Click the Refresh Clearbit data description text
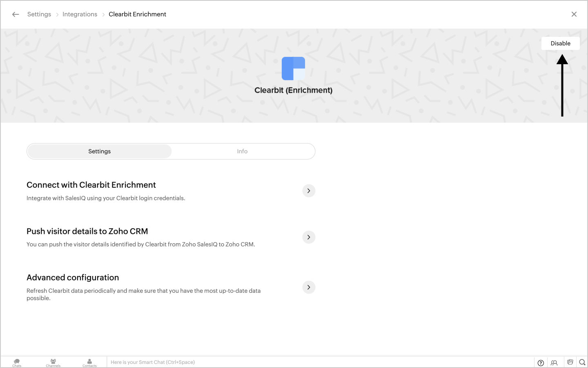The image size is (588, 368). [x=144, y=294]
